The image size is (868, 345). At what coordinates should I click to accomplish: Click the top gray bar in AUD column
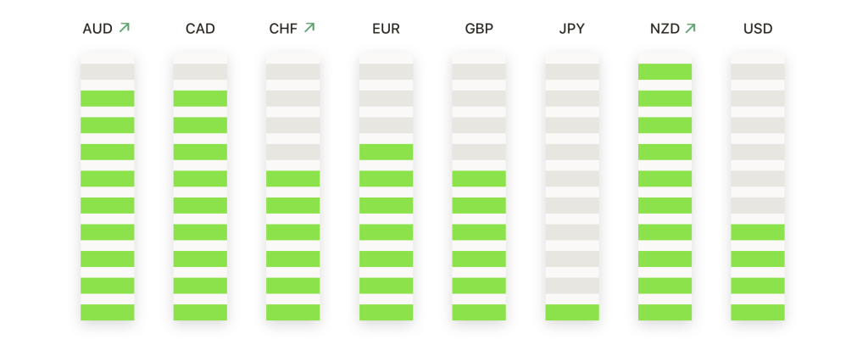(108, 71)
